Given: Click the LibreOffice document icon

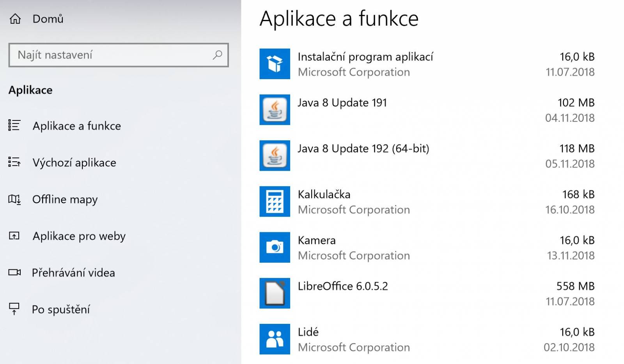Looking at the screenshot, I should (275, 293).
